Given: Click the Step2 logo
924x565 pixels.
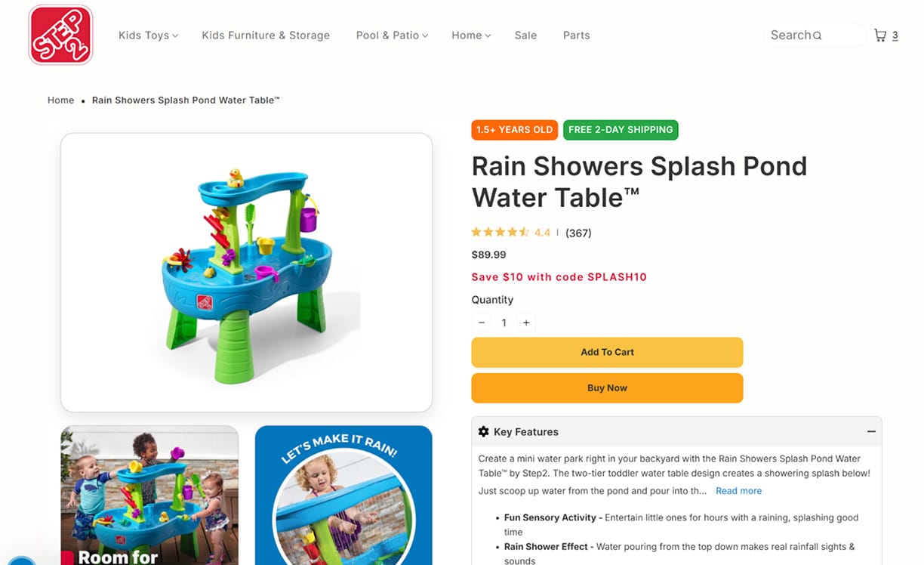Looking at the screenshot, I should click(x=60, y=35).
